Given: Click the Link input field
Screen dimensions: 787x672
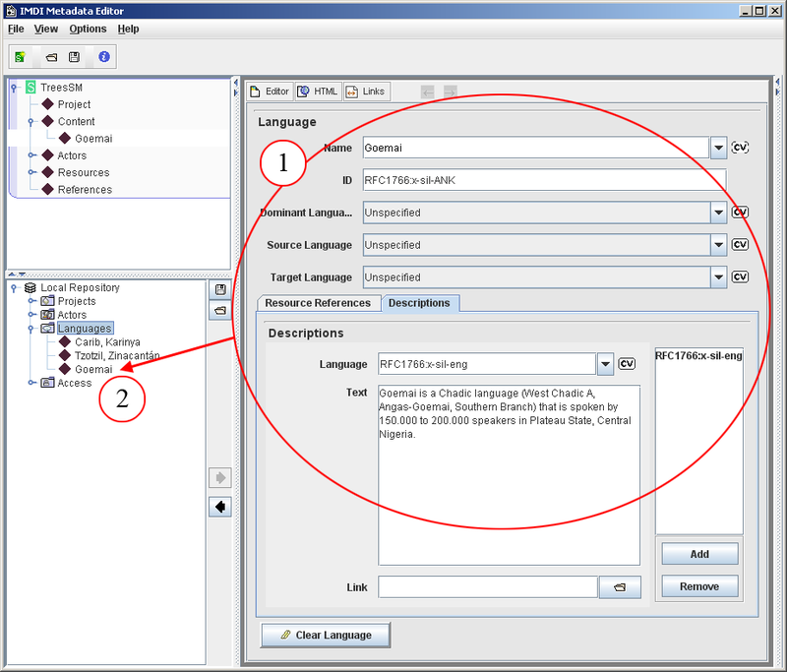Looking at the screenshot, I should click(488, 587).
